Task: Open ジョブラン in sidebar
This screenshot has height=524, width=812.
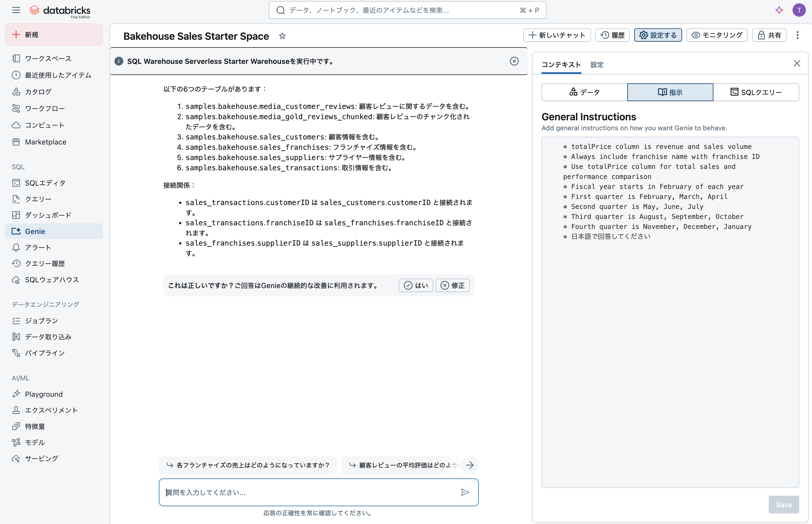Action: [54, 321]
